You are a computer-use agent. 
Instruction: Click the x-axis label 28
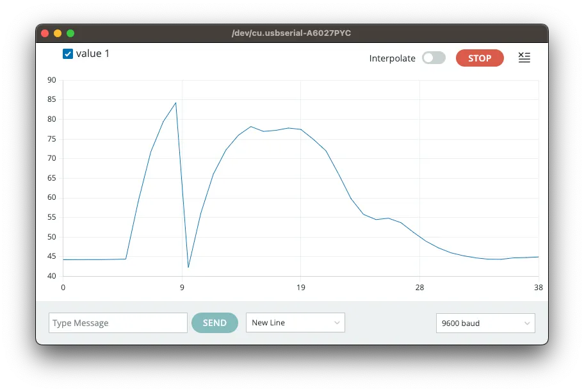click(419, 288)
